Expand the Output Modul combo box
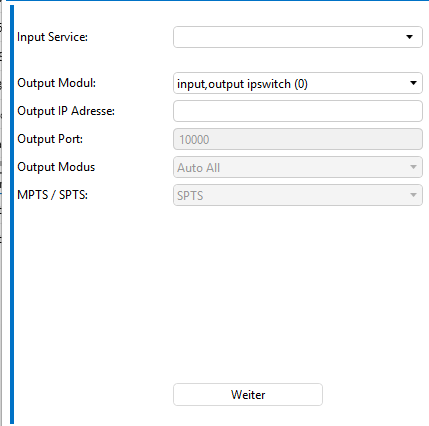 point(298,83)
